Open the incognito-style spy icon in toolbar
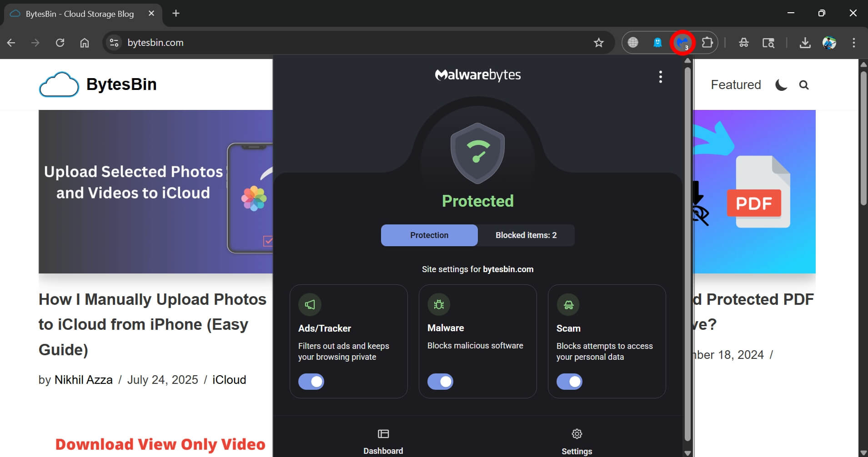Viewport: 868px width, 457px height. (744, 43)
